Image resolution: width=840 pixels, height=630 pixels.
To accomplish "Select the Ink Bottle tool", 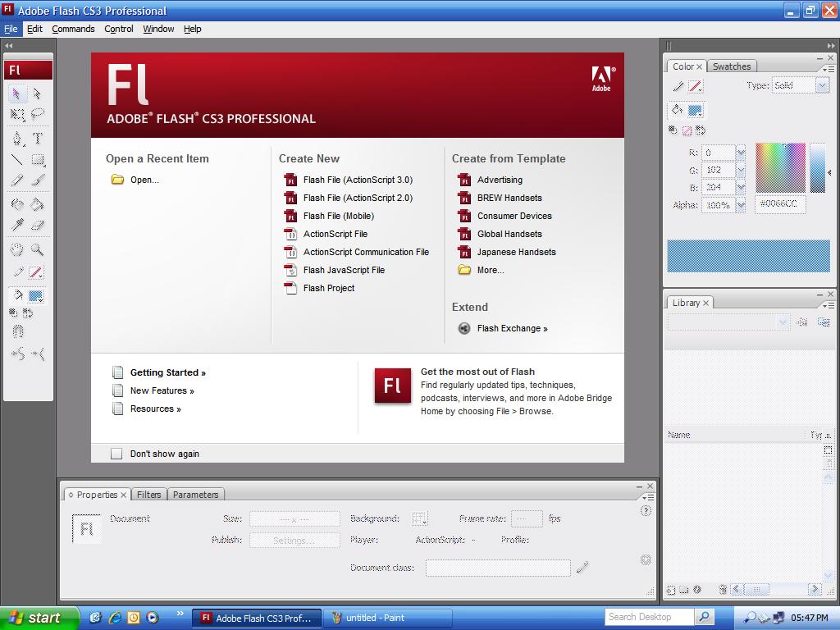I will [x=16, y=204].
